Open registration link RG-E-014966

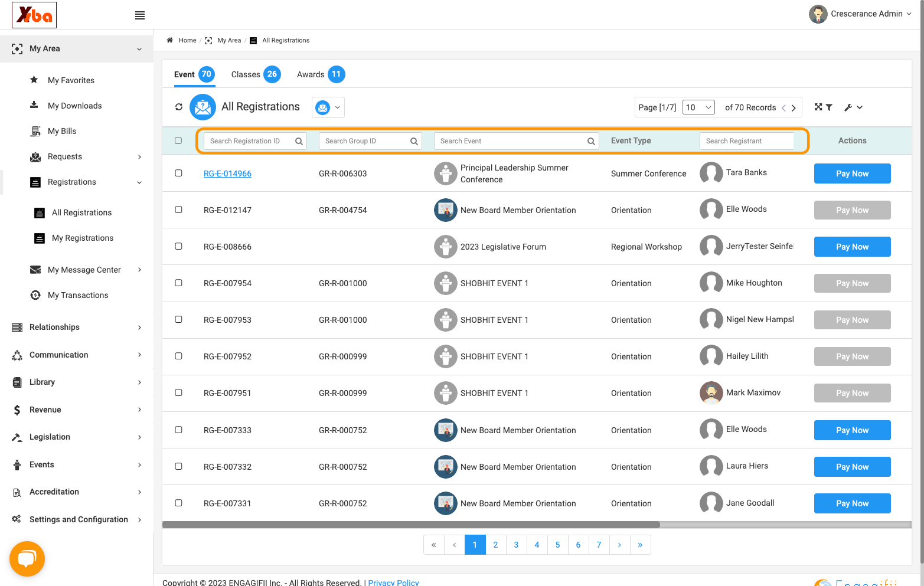227,173
